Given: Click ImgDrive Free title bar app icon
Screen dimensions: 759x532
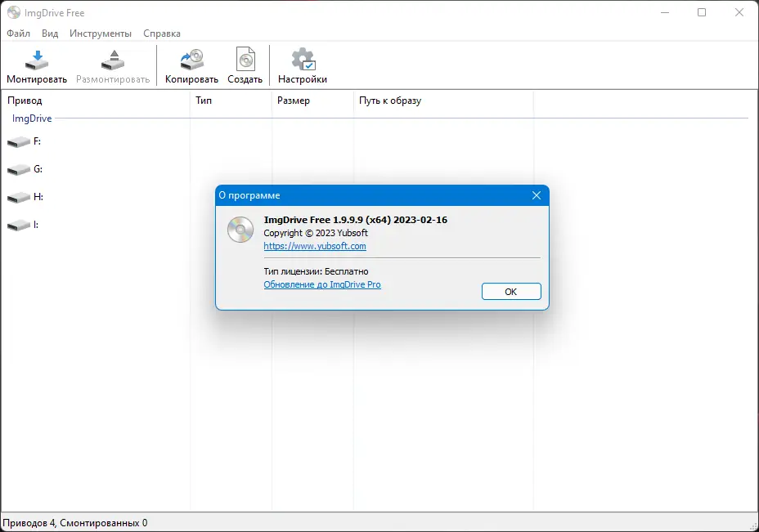Looking at the screenshot, I should 14,12.
